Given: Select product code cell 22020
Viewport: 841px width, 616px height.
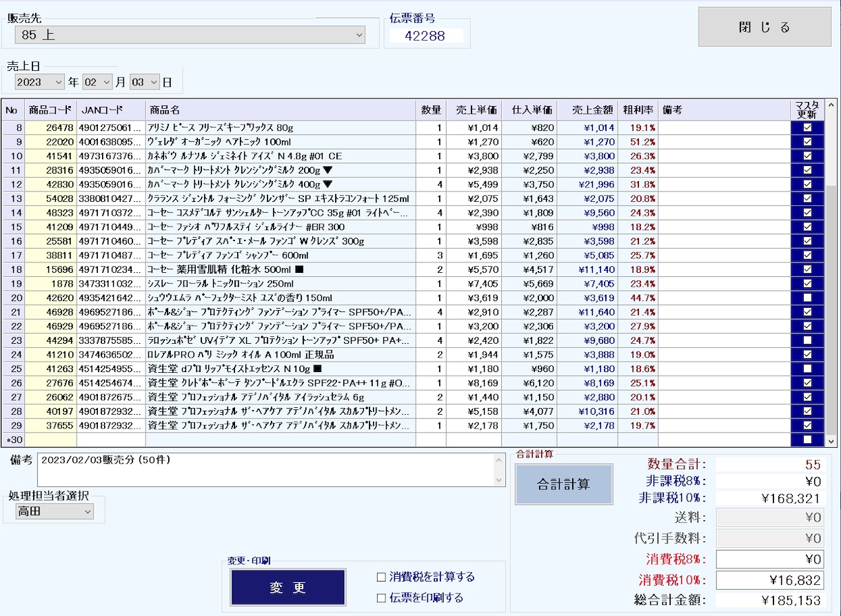Looking at the screenshot, I should coord(50,142).
